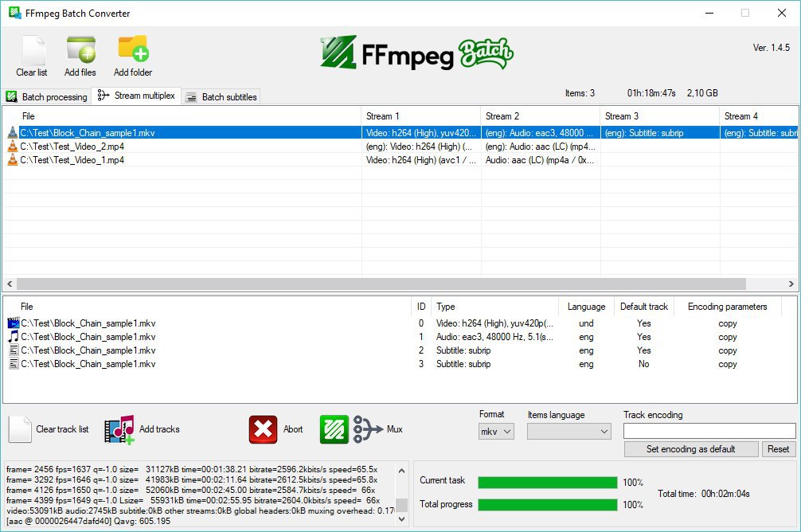This screenshot has height=532, width=801.
Task: Switch to Stream multiplex tab
Action: (136, 96)
